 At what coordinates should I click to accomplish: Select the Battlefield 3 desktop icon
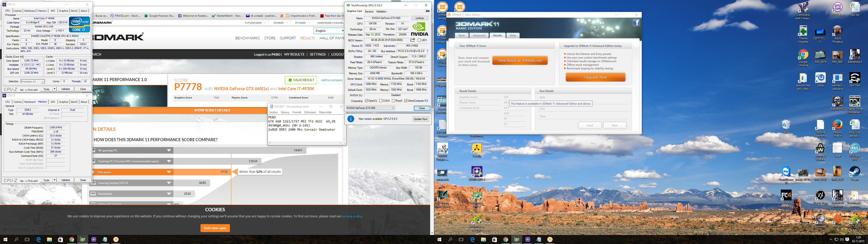tap(837, 103)
